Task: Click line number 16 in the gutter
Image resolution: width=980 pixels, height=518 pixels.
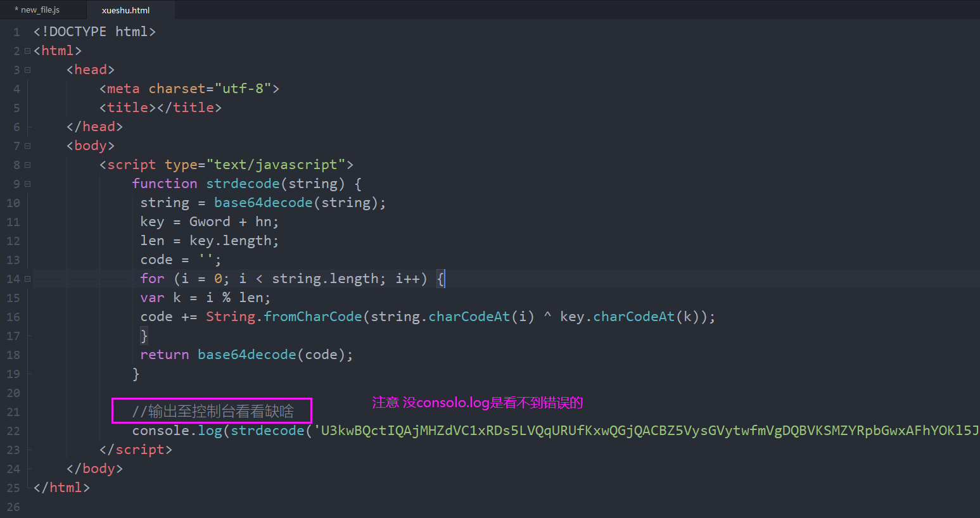Action: [13, 317]
